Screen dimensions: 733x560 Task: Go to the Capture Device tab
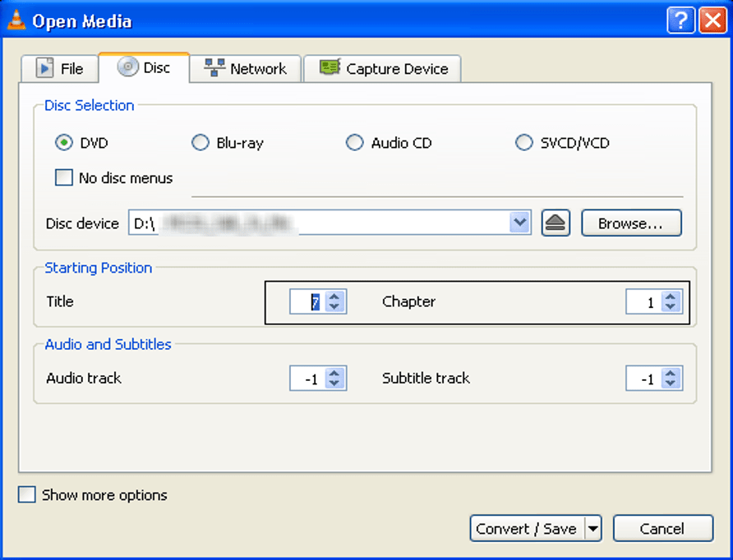tap(383, 69)
